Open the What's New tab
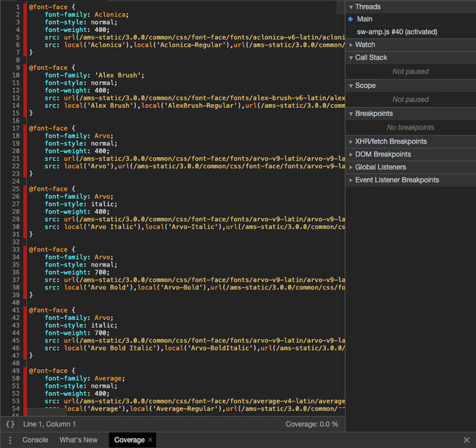 tap(79, 440)
